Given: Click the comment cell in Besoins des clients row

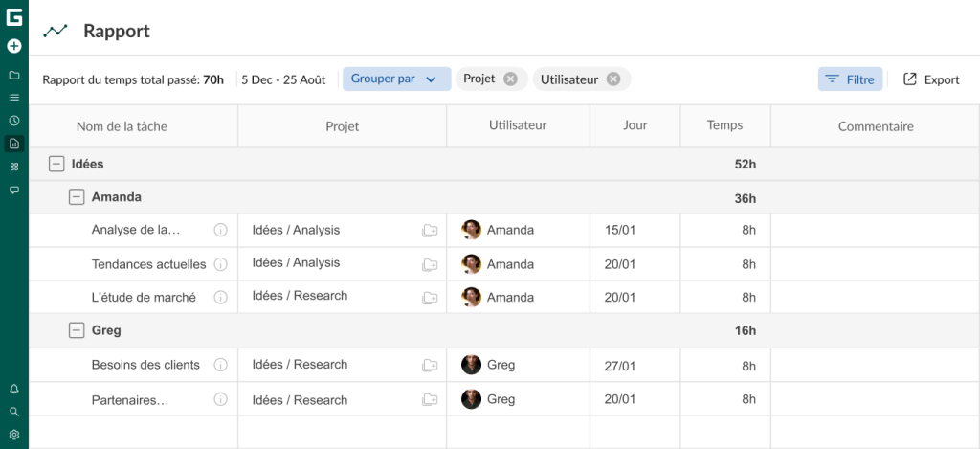Looking at the screenshot, I should pyautogui.click(x=875, y=365).
